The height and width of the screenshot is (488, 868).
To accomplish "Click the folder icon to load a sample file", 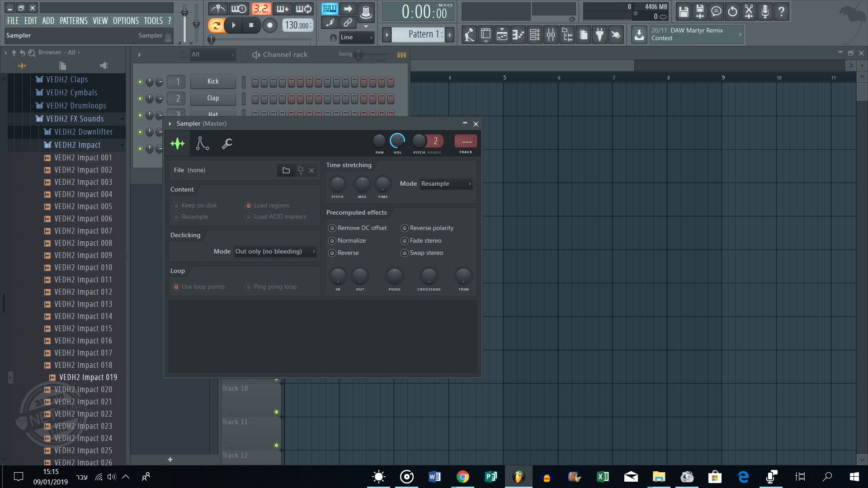I will (x=286, y=170).
